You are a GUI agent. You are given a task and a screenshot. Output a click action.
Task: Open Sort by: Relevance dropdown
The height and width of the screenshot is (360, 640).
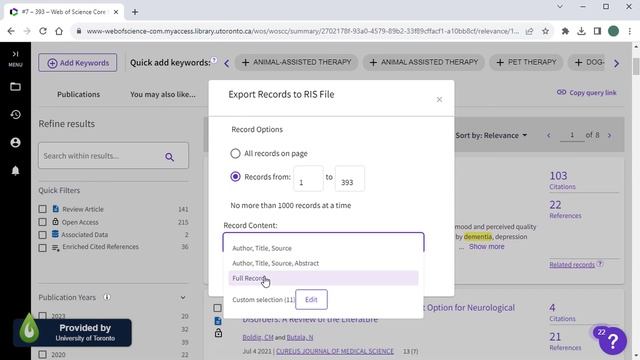(491, 136)
